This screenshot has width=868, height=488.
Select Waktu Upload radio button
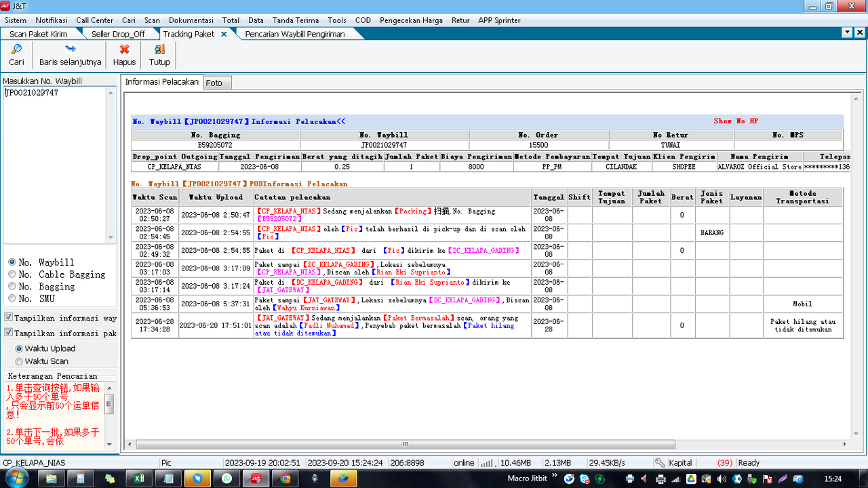click(19, 348)
